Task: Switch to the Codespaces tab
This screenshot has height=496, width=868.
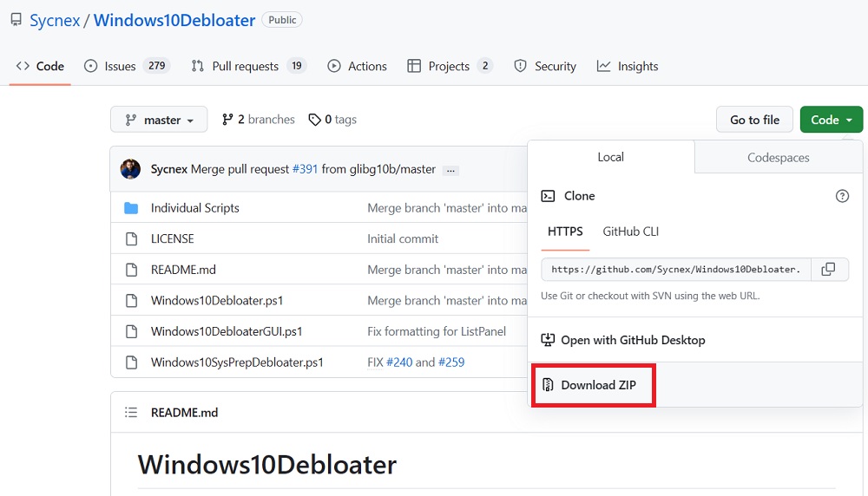Action: [779, 158]
